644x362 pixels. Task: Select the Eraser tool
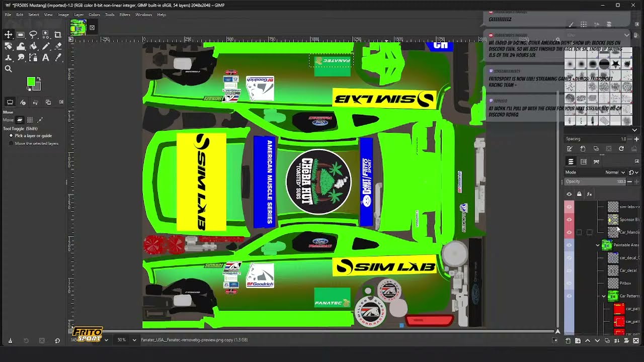[x=58, y=46]
